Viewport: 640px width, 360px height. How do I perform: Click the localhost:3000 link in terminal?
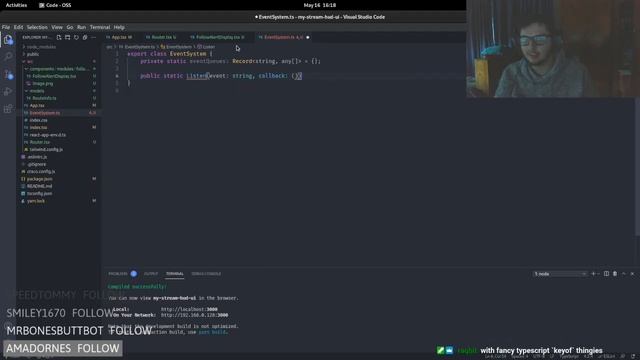point(189,309)
